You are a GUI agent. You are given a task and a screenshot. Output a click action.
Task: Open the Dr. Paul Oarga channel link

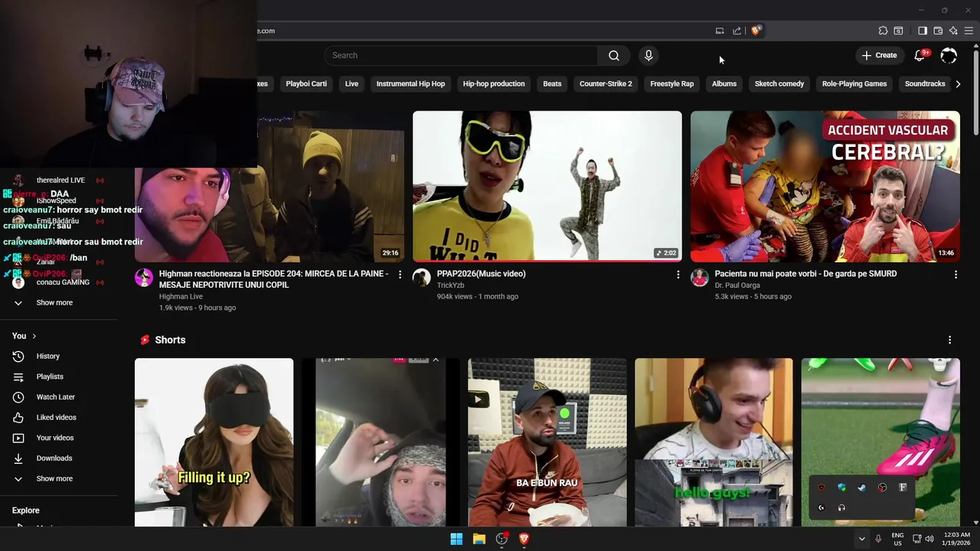(x=737, y=285)
